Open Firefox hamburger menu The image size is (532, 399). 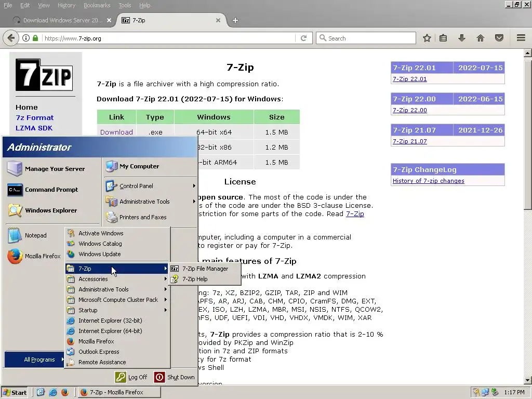[x=521, y=38]
